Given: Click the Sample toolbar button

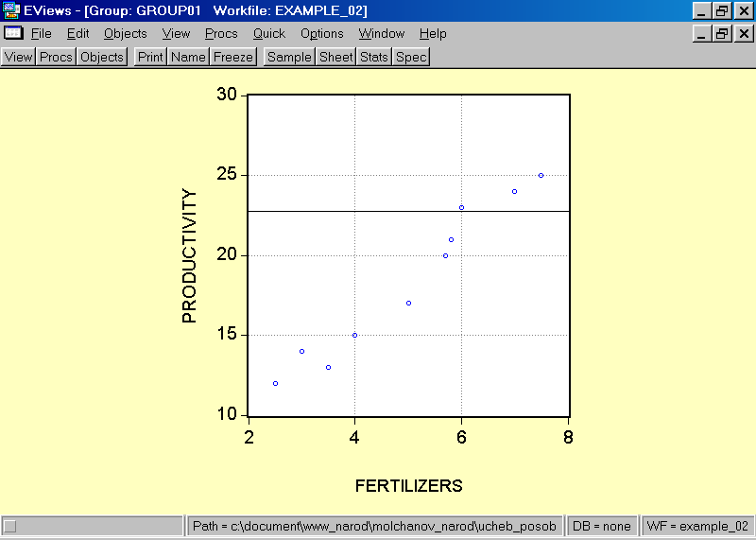Looking at the screenshot, I should point(289,57).
